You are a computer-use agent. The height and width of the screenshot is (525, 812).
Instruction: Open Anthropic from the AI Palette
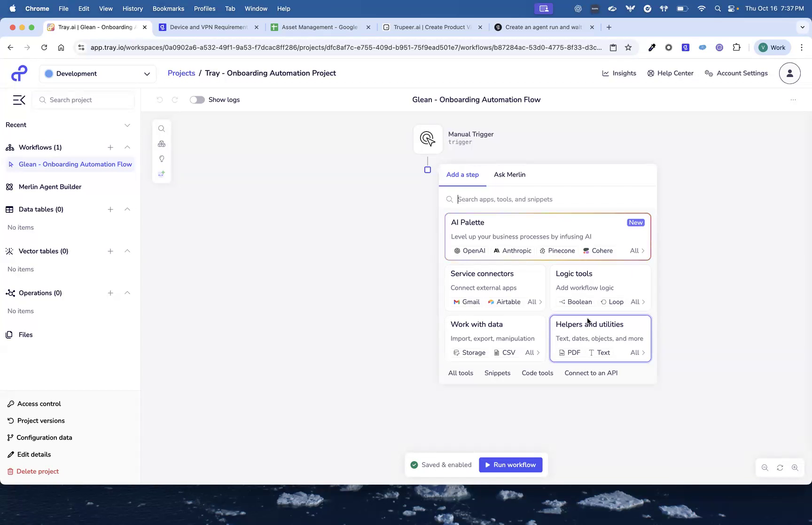(512, 251)
